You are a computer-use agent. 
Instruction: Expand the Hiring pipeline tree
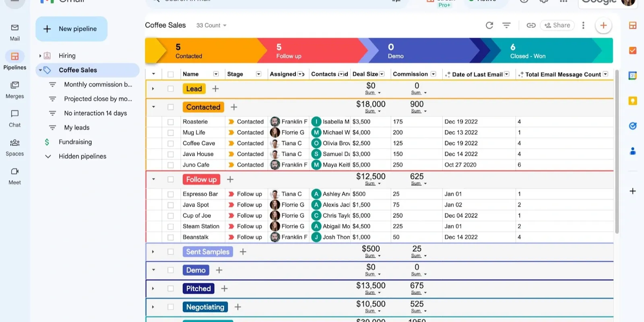click(x=40, y=56)
